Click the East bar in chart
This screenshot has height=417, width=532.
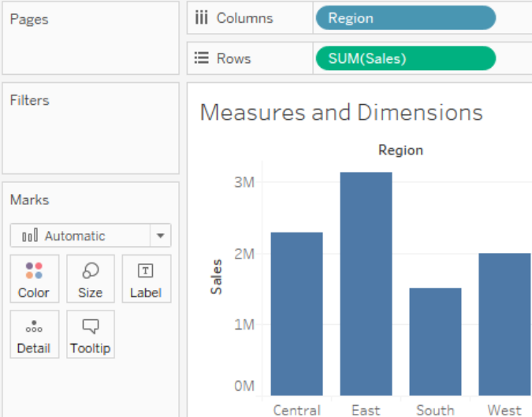pos(366,284)
